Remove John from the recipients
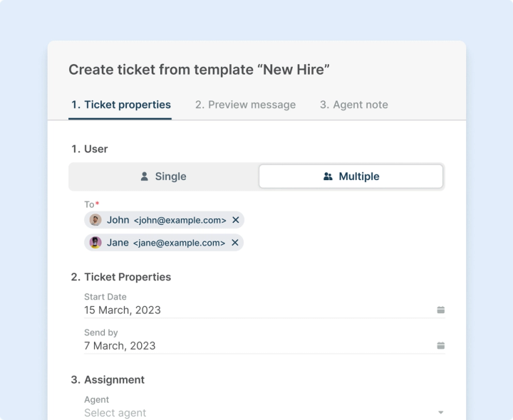The height and width of the screenshot is (420, 513). coord(236,220)
